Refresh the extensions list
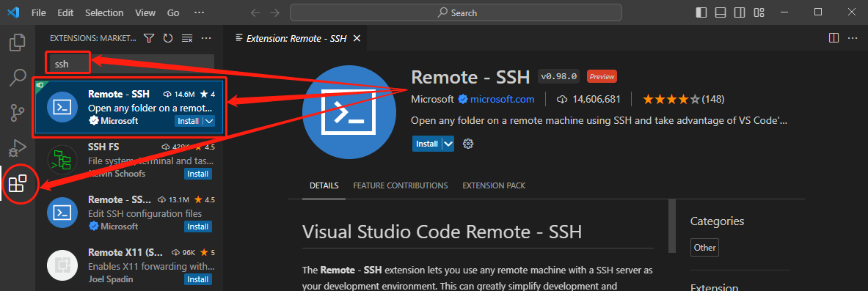This screenshot has height=291, width=868. pos(168,38)
